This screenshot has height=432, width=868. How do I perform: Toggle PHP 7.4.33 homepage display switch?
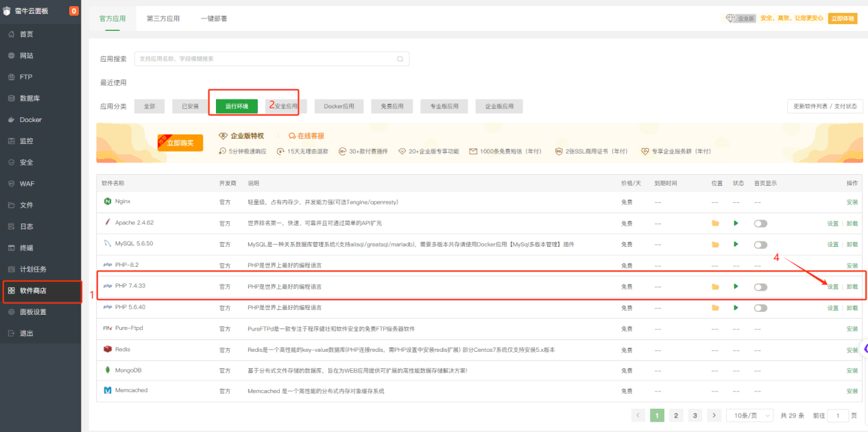pyautogui.click(x=760, y=287)
